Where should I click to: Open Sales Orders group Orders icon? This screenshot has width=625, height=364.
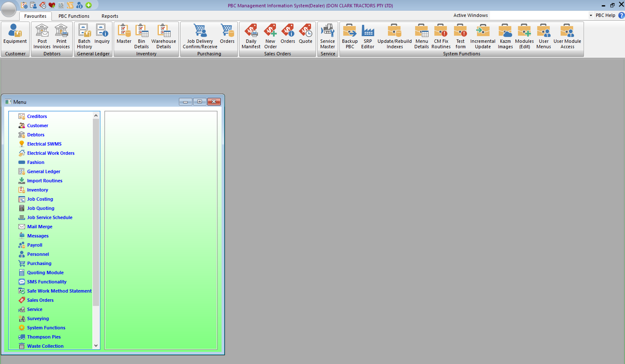point(288,34)
